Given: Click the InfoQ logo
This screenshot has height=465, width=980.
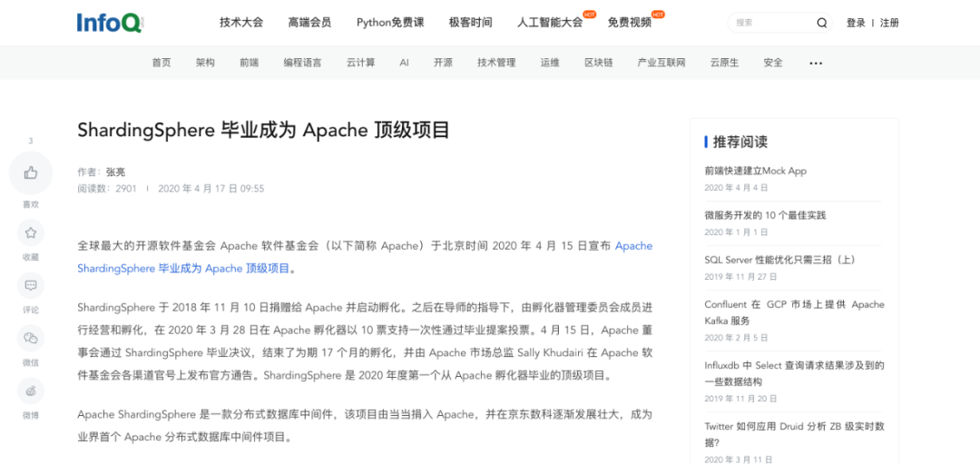Looking at the screenshot, I should (x=111, y=23).
